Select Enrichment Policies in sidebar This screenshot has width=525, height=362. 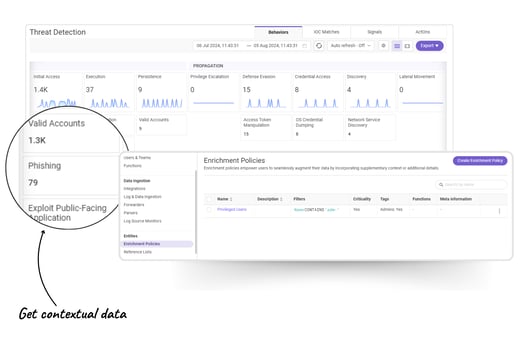157,244
